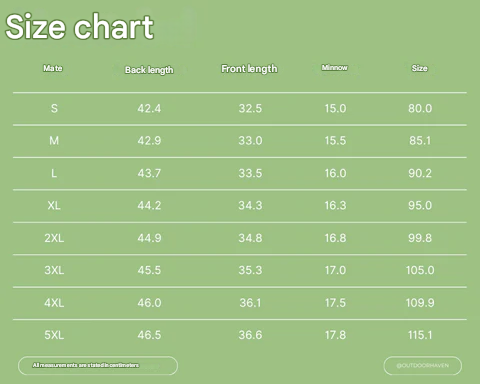Click the Size chart title
The height and width of the screenshot is (384, 480).
click(79, 27)
